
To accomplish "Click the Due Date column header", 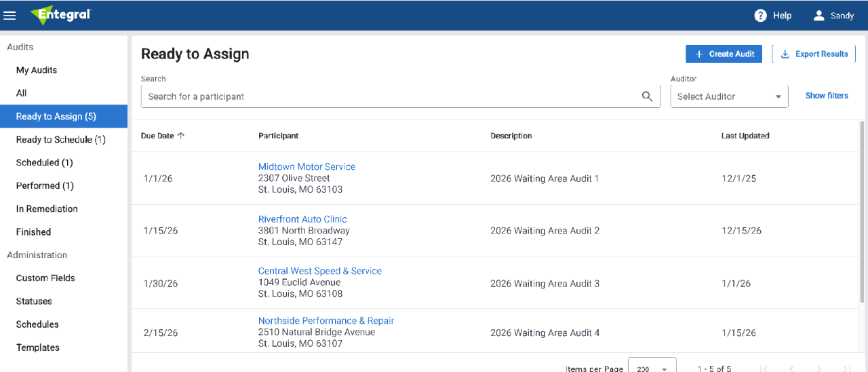I will pos(157,136).
